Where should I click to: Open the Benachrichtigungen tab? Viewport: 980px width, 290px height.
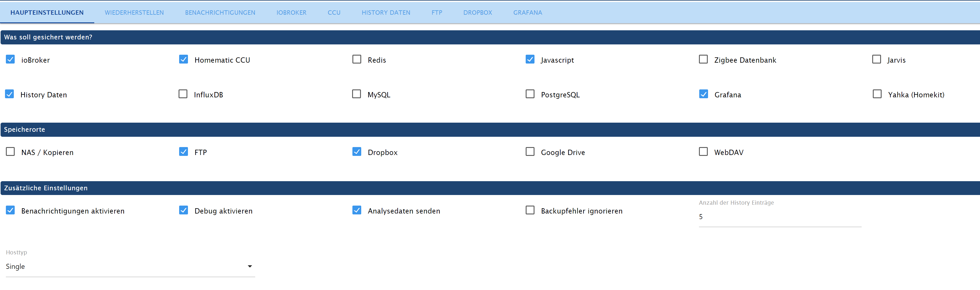(220, 13)
